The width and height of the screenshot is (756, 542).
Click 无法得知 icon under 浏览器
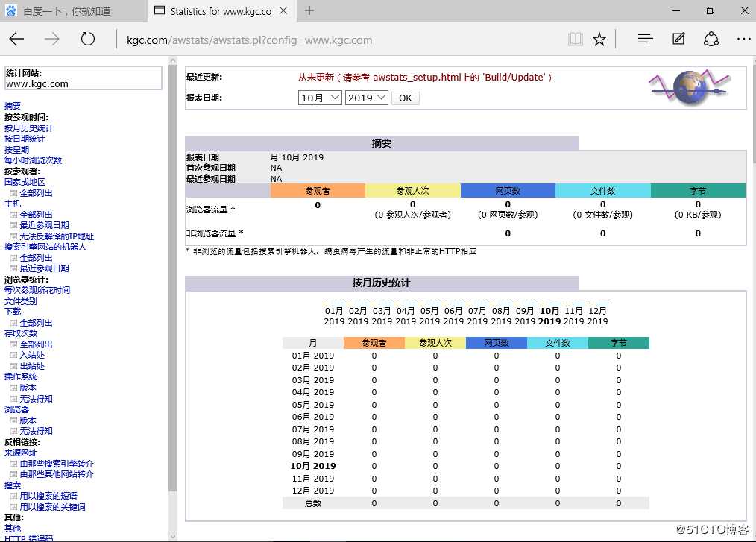(x=14, y=432)
